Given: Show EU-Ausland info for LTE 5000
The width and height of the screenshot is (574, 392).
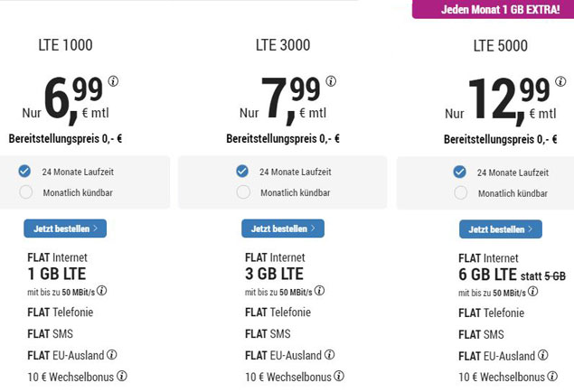Looking at the screenshot, I should [x=542, y=356].
